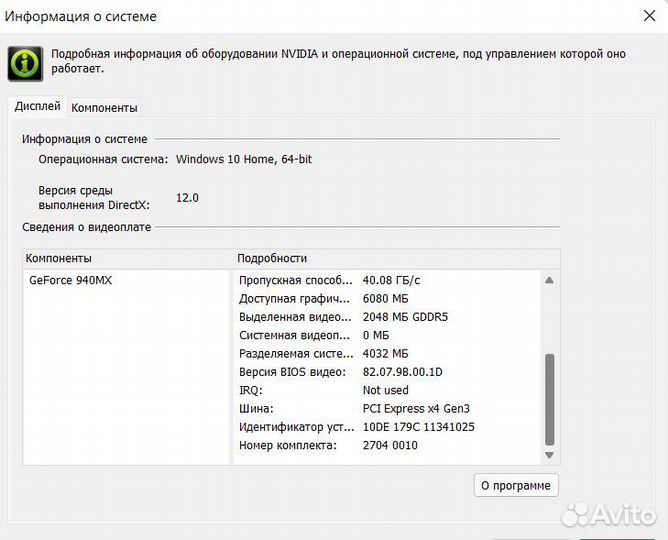
Task: Close the system information dialog
Action: [x=649, y=16]
